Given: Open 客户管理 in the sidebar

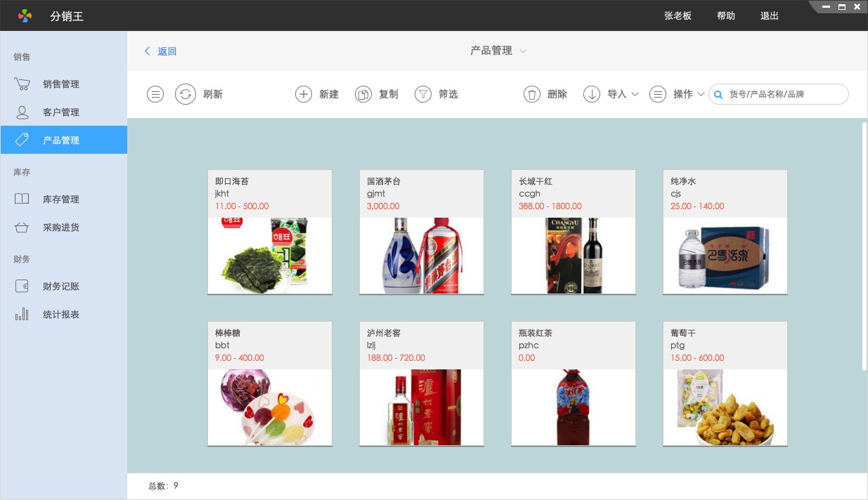Looking at the screenshot, I should click(x=61, y=112).
